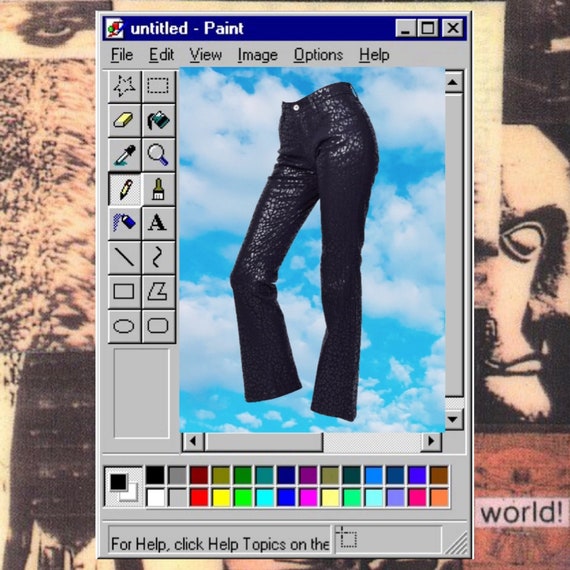Close the Paint window
570x570 pixels.
pyautogui.click(x=453, y=28)
